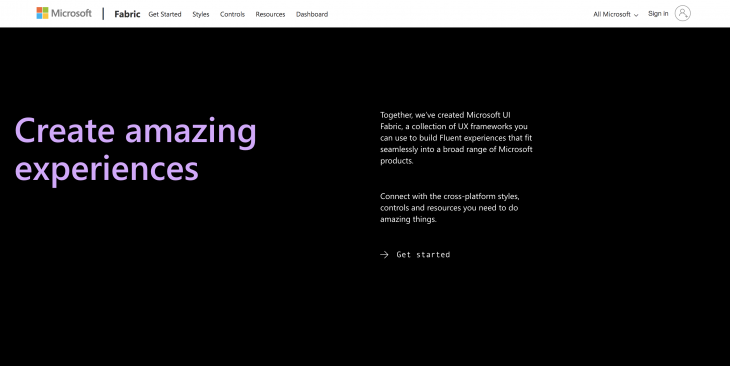Click the Get started arrow link
The image size is (730, 366).
pos(415,254)
